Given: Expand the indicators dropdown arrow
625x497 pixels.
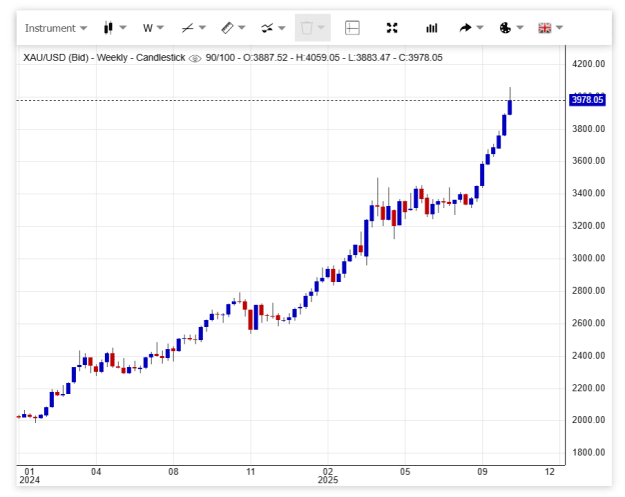Looking at the screenshot, I should pyautogui.click(x=282, y=28).
